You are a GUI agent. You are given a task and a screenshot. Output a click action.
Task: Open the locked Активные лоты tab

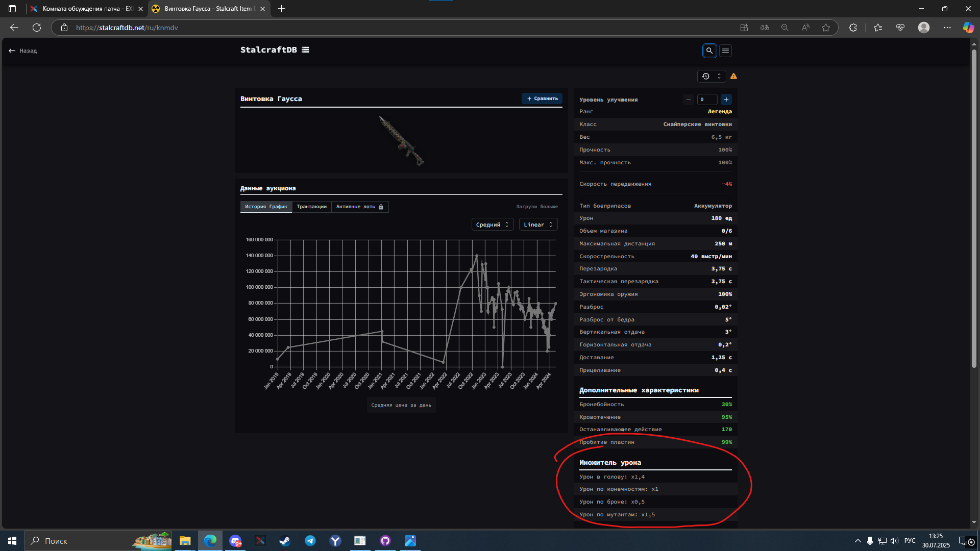point(359,207)
